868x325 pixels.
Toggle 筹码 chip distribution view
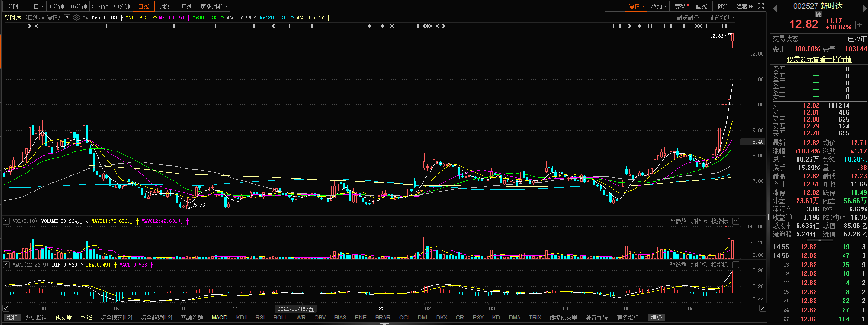click(681, 6)
